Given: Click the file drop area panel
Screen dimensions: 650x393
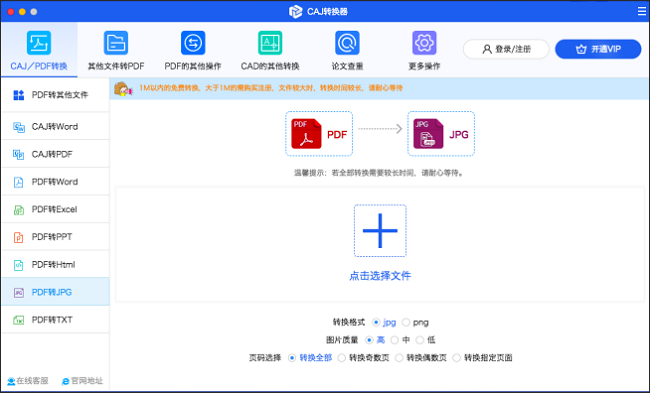Looking at the screenshot, I should tap(379, 245).
